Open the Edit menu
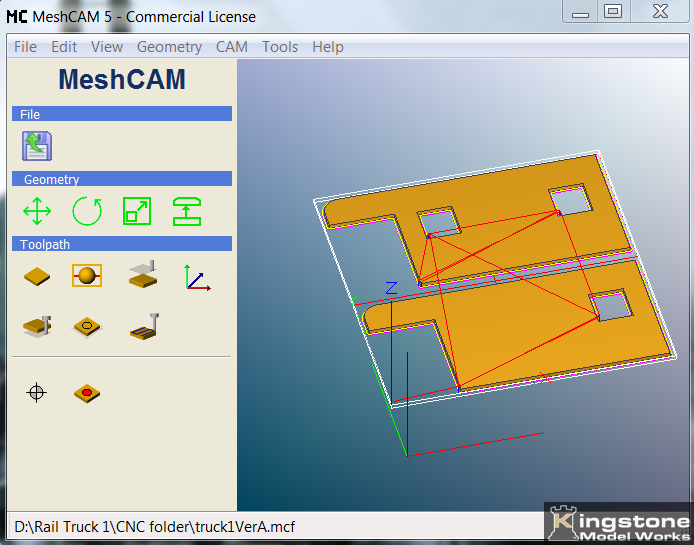This screenshot has width=694, height=545. coord(64,46)
